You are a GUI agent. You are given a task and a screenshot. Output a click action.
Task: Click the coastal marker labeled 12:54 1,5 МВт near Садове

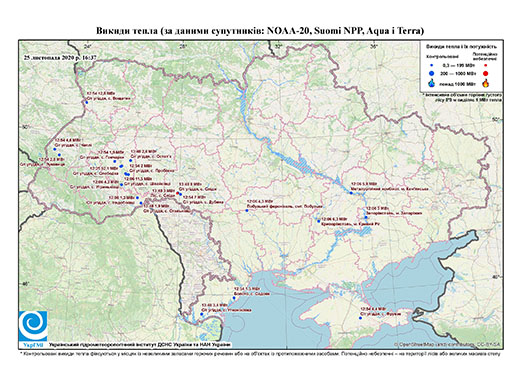coord(234,298)
